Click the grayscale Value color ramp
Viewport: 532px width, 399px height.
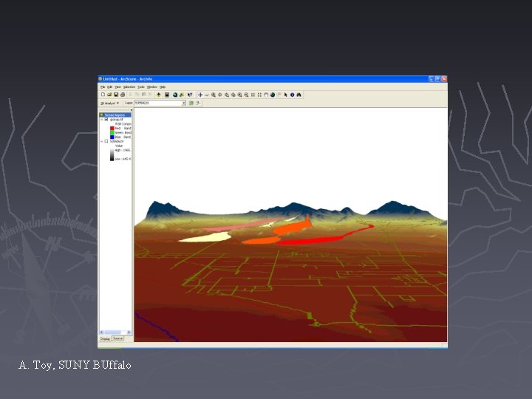[112, 154]
